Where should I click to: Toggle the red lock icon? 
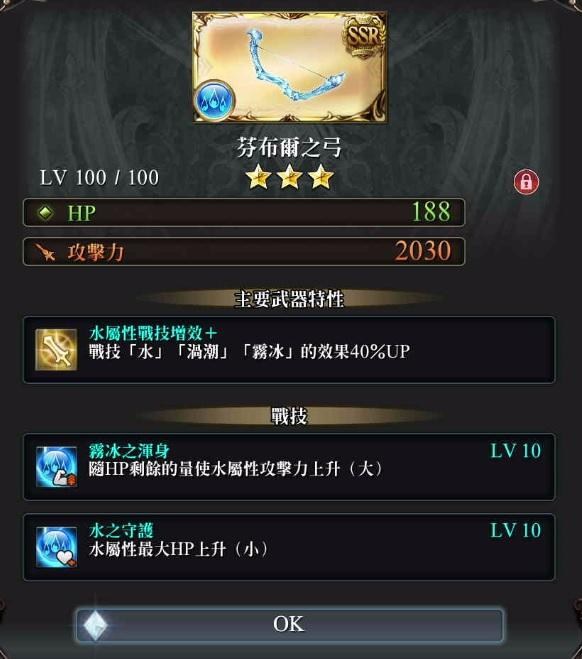526,182
